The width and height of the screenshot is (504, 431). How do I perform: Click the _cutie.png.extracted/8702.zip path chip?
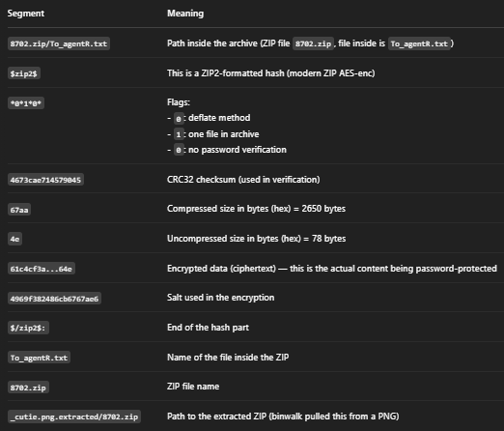tap(74, 417)
